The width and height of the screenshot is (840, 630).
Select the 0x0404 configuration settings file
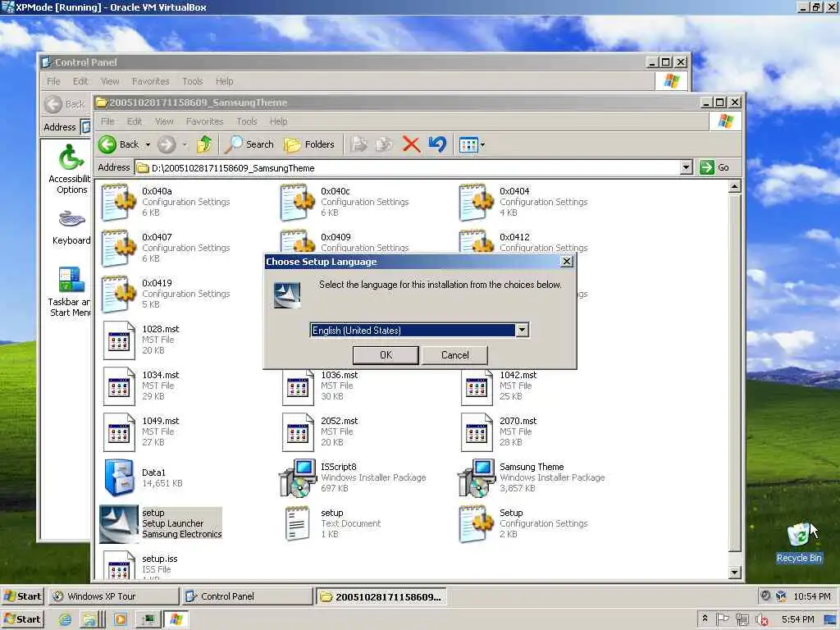[x=524, y=202]
